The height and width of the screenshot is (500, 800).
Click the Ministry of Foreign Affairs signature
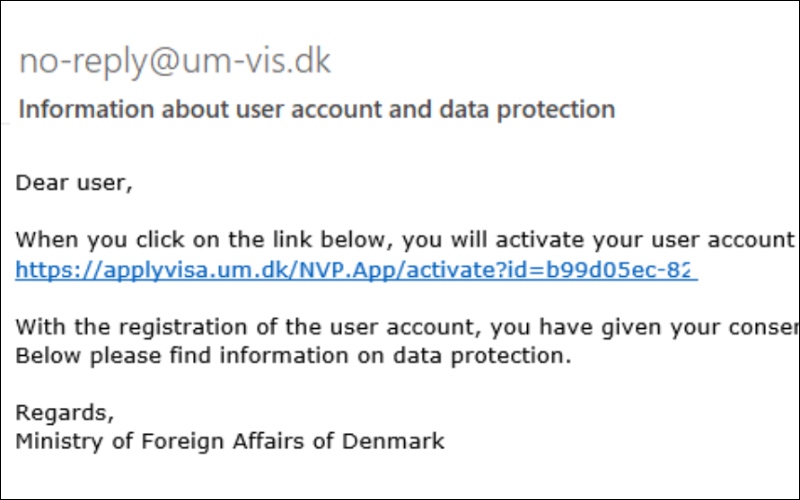230,441
